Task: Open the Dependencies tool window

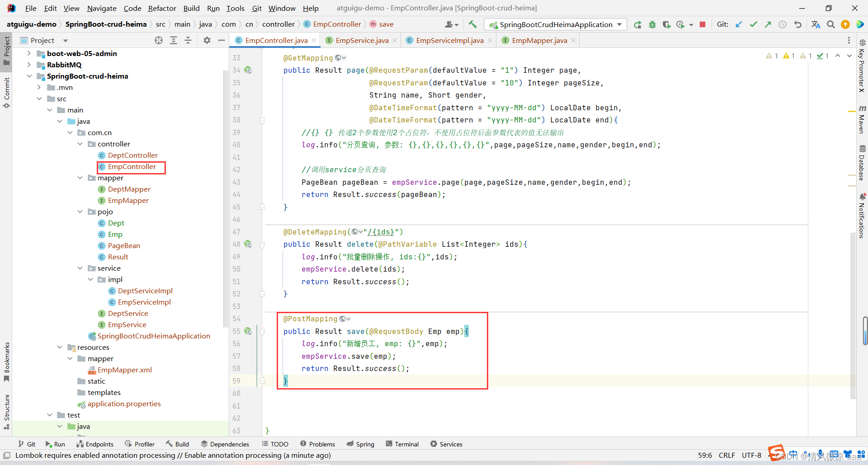Action: (x=225, y=444)
